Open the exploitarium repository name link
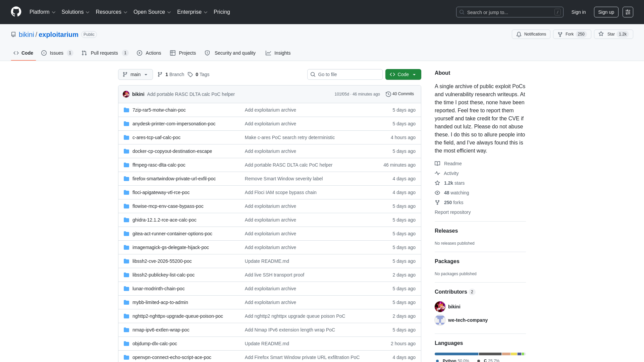644x362 pixels. 58,35
